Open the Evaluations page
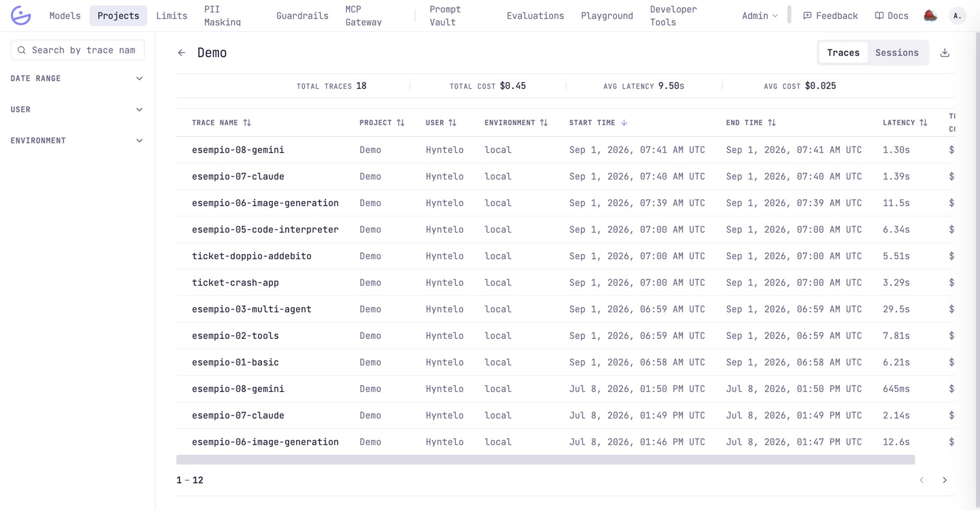This screenshot has width=980, height=510. (535, 16)
